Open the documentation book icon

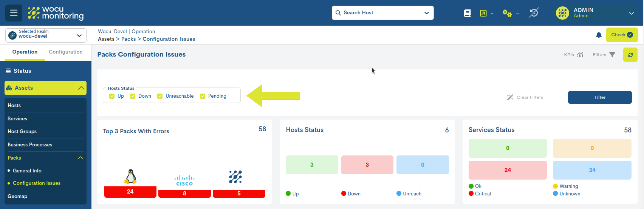468,13
